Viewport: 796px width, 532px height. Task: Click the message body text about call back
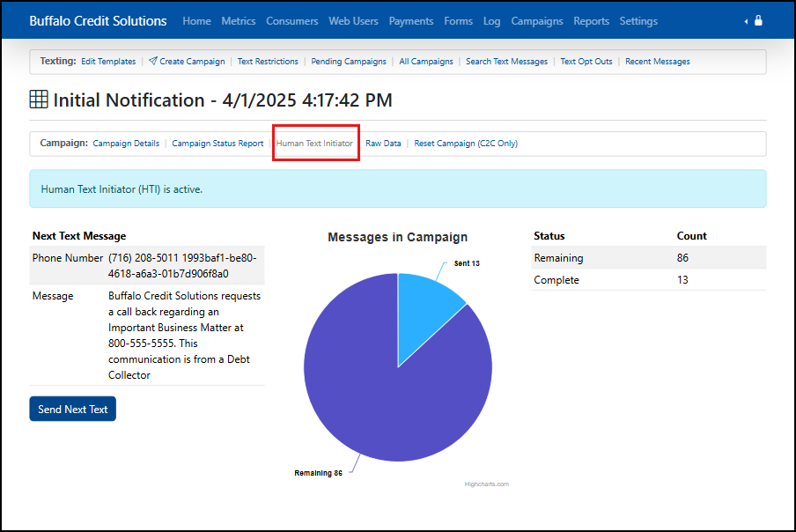coord(184,336)
